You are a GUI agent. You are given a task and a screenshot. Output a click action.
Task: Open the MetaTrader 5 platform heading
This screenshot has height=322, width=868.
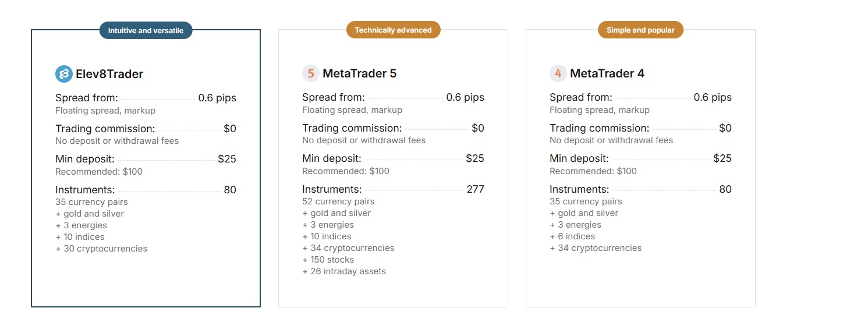click(x=359, y=73)
